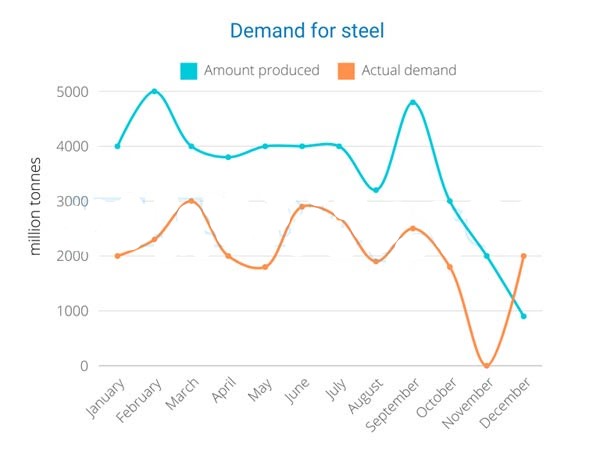Click the September x-axis label
The width and height of the screenshot is (600, 450).
coord(392,404)
